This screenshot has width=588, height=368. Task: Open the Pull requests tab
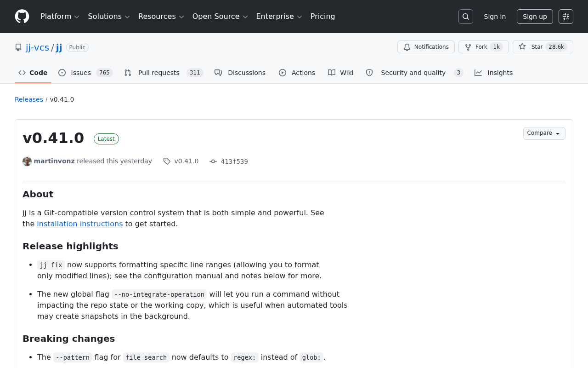(164, 73)
